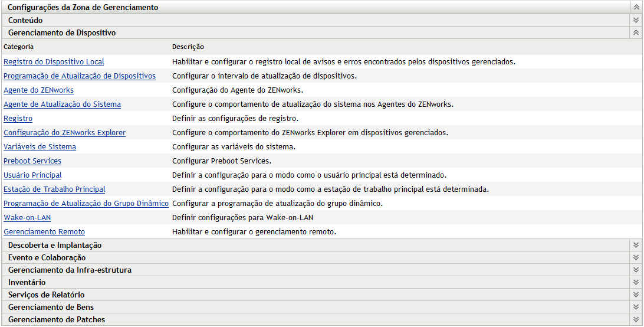Click the Categoria column header
The image size is (644, 327).
18,47
